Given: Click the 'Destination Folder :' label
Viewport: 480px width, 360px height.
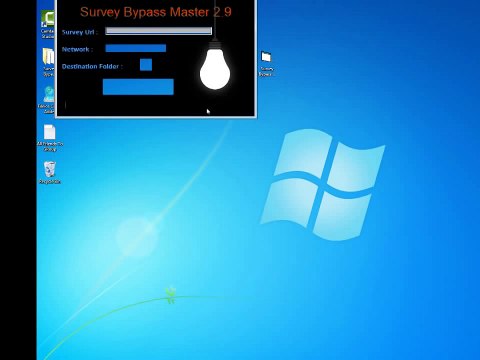Looking at the screenshot, I should click(92, 66).
